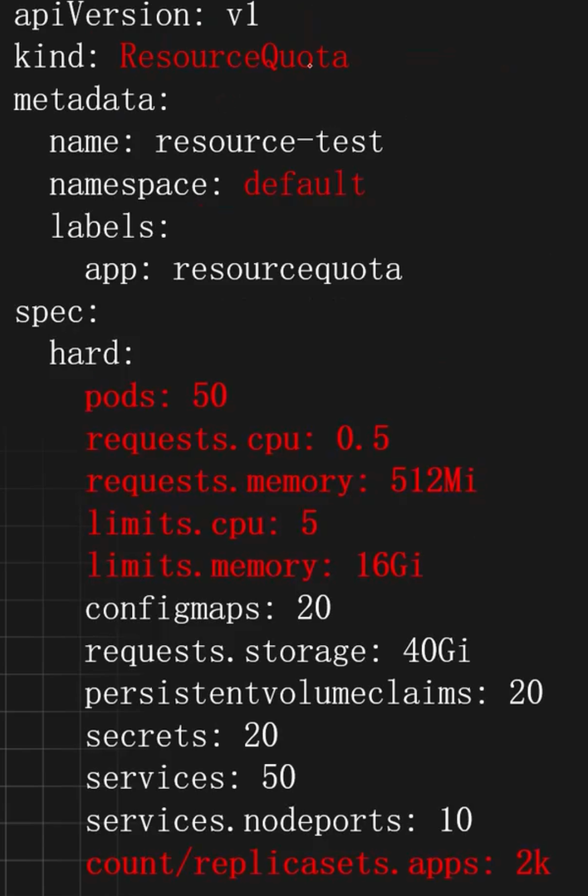The height and width of the screenshot is (896, 588).
Task: Click the requests.cpu value 0.5
Action: (x=362, y=439)
